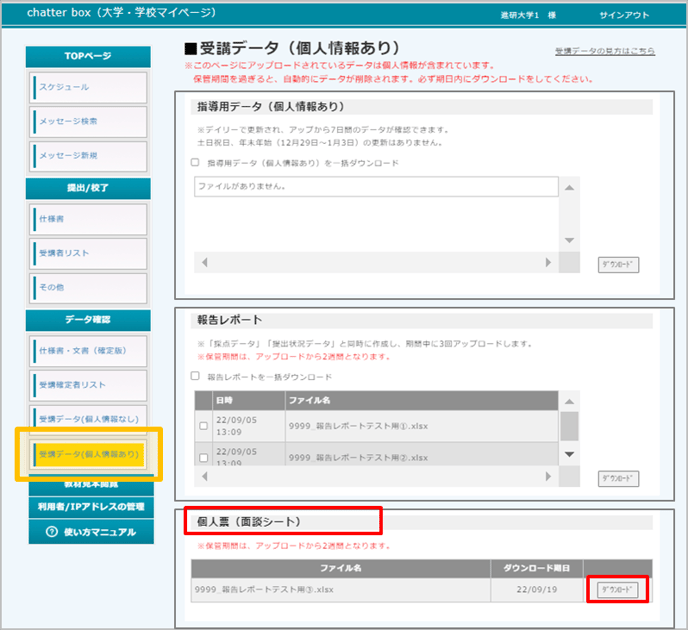Click サインアウト in the header
The image size is (688, 630).
pos(623,16)
